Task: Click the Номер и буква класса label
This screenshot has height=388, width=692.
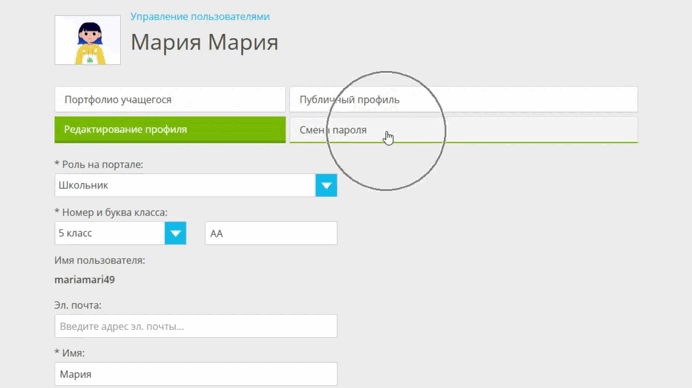Action: point(111,212)
